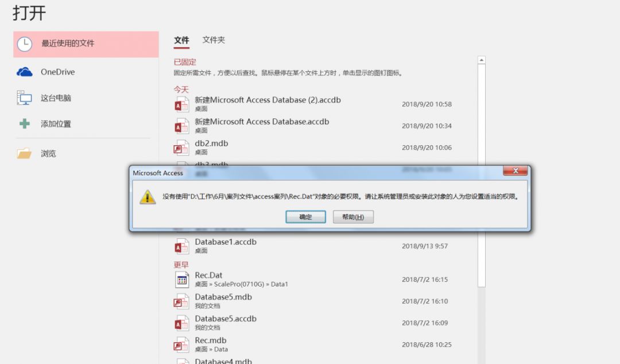The image size is (620, 364).
Task: Click the Database1.accdb Access icon
Action: coord(181,246)
